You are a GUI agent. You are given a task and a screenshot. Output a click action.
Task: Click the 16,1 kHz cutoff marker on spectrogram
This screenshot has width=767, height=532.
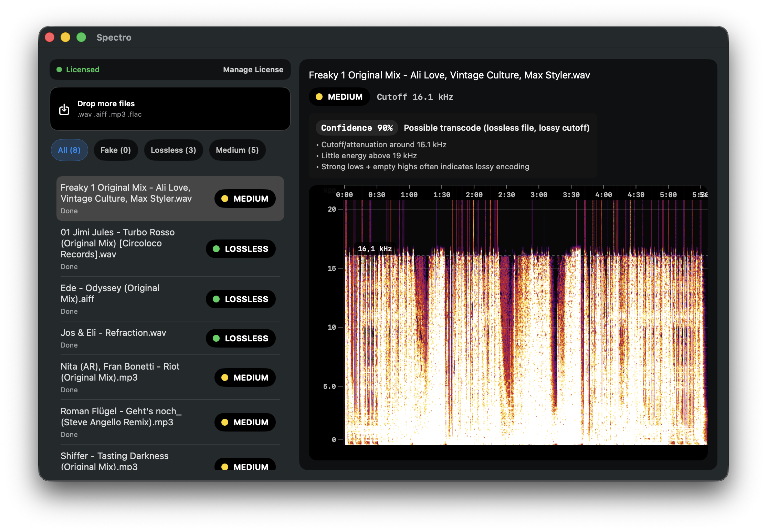(375, 249)
